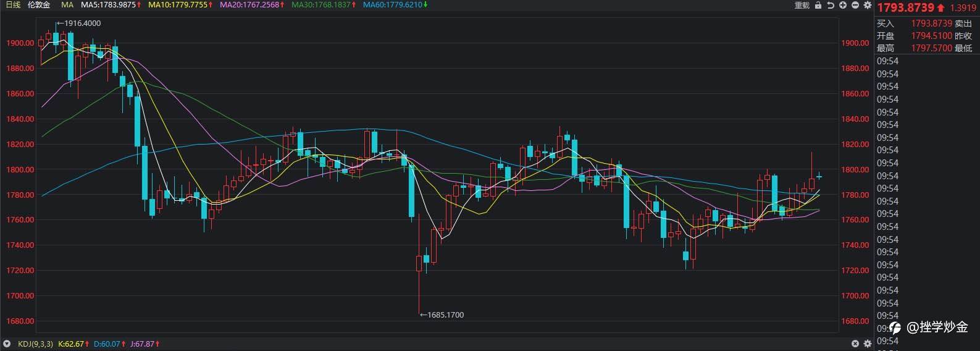Close the KDJ indicator panel
This screenshot has width=980, height=351.
point(855,344)
